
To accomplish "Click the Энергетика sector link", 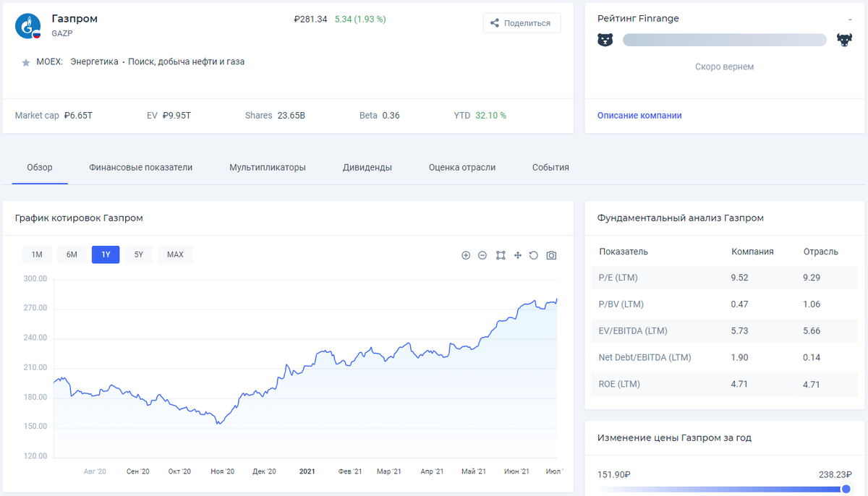I will (x=94, y=62).
